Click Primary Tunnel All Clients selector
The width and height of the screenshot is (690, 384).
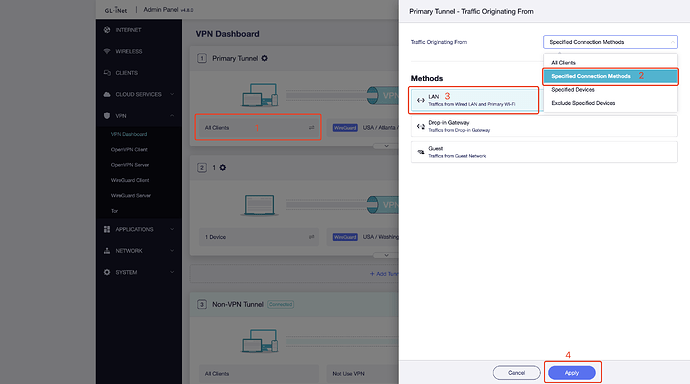tap(258, 128)
